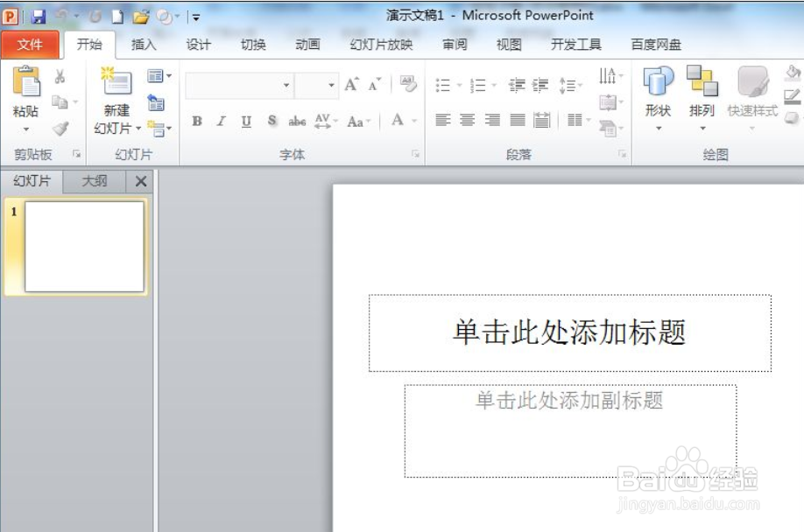
Task: Open the 文件 backstage view
Action: (x=30, y=43)
